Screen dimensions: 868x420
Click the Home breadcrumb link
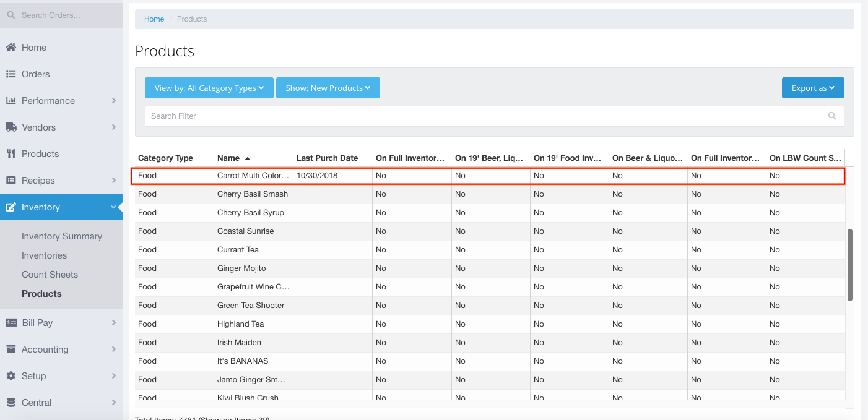154,19
